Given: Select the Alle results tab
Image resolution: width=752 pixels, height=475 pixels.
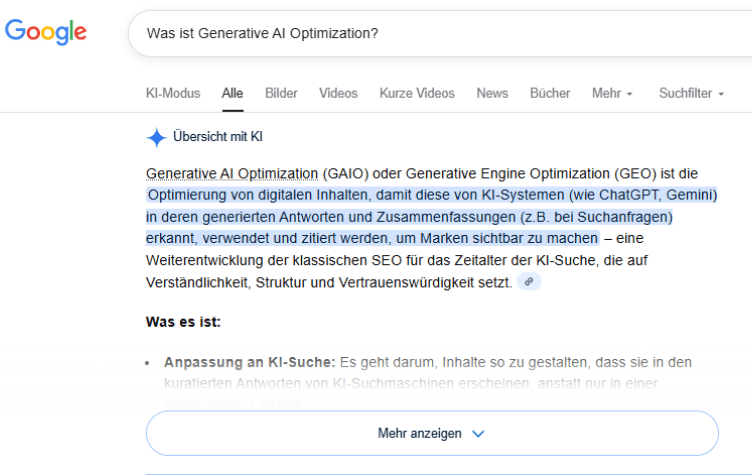Looking at the screenshot, I should (232, 93).
